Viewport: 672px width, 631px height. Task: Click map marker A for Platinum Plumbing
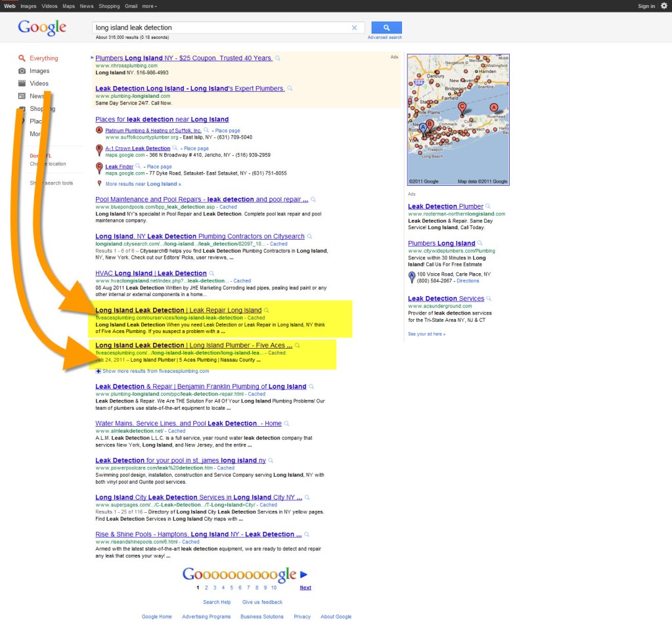click(x=99, y=130)
